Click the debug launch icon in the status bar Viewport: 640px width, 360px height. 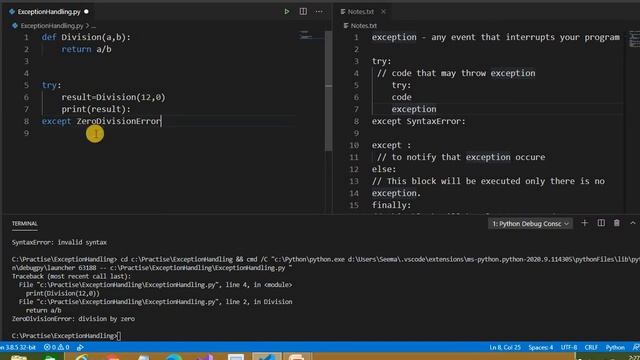point(80,347)
